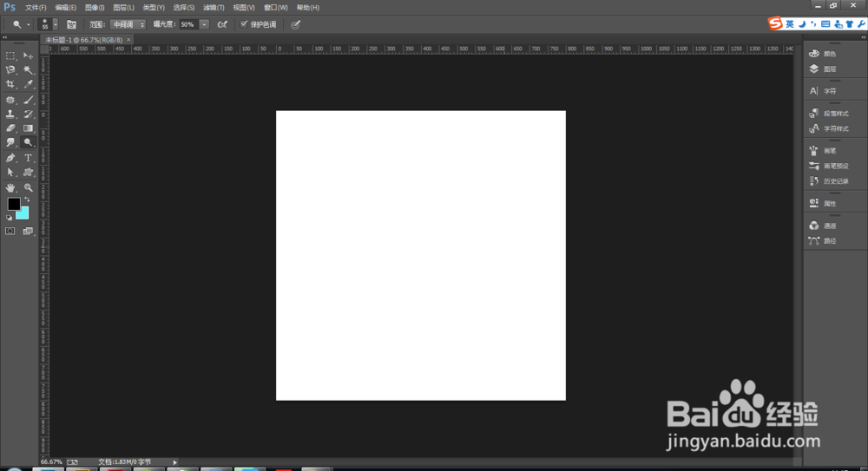Select the Brush tool
Viewport: 868px width, 471px height.
[x=29, y=100]
